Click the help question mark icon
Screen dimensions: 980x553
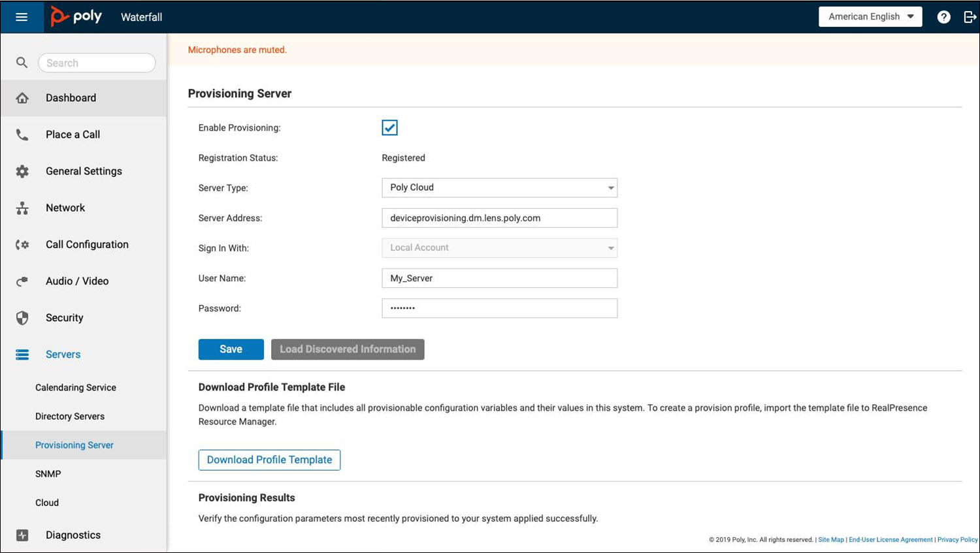click(x=943, y=17)
